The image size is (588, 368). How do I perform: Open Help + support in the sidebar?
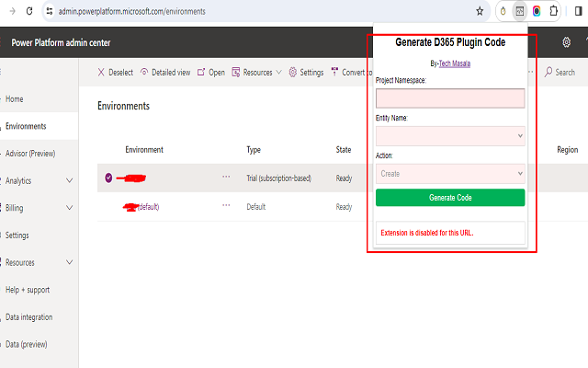[28, 290]
